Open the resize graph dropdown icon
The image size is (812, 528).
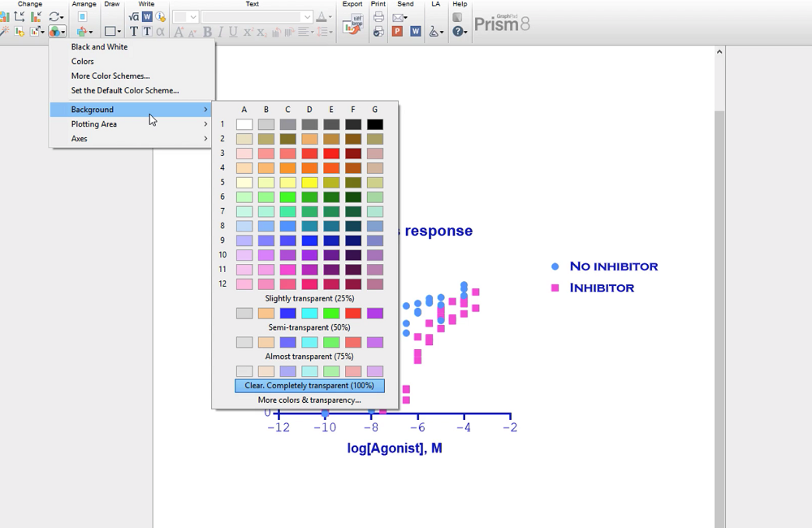38,32
